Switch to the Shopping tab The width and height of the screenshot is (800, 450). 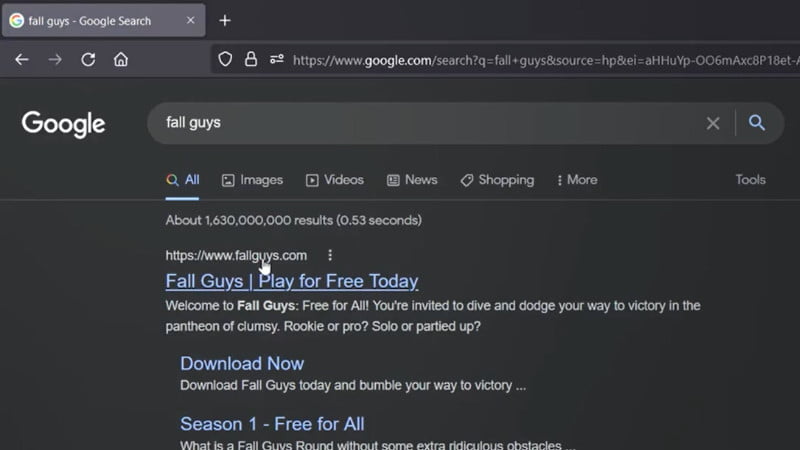(x=497, y=180)
